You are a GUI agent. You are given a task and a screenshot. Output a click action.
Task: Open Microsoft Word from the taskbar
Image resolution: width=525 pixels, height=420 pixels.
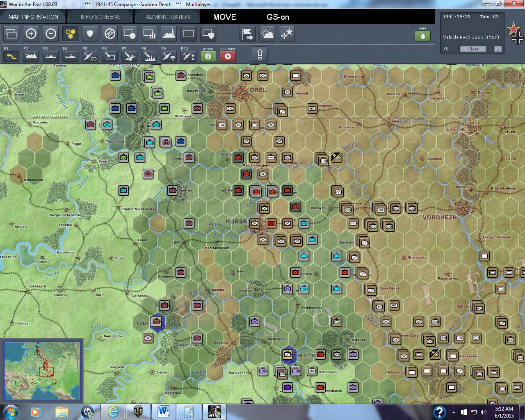coord(163,412)
